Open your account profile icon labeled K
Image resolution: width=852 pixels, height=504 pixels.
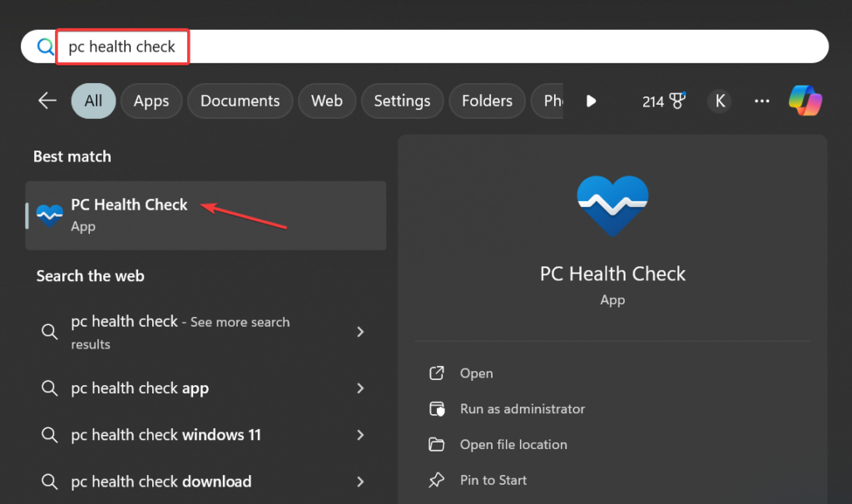(719, 101)
